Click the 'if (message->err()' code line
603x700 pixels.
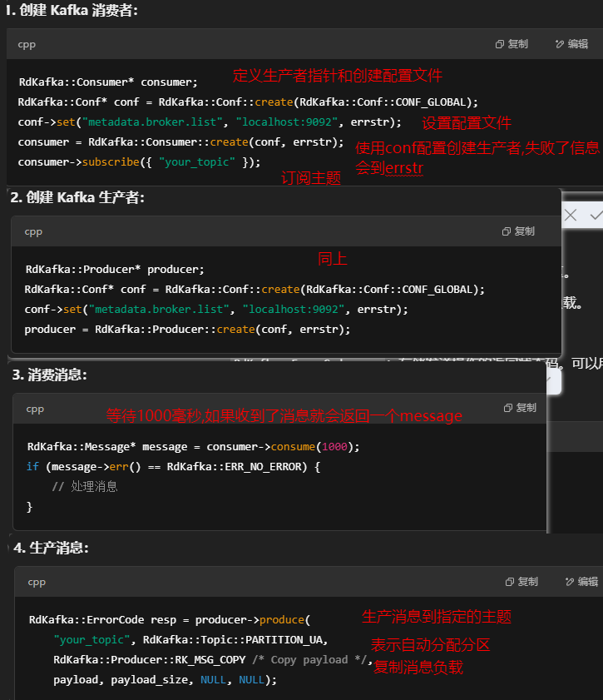[173, 467]
